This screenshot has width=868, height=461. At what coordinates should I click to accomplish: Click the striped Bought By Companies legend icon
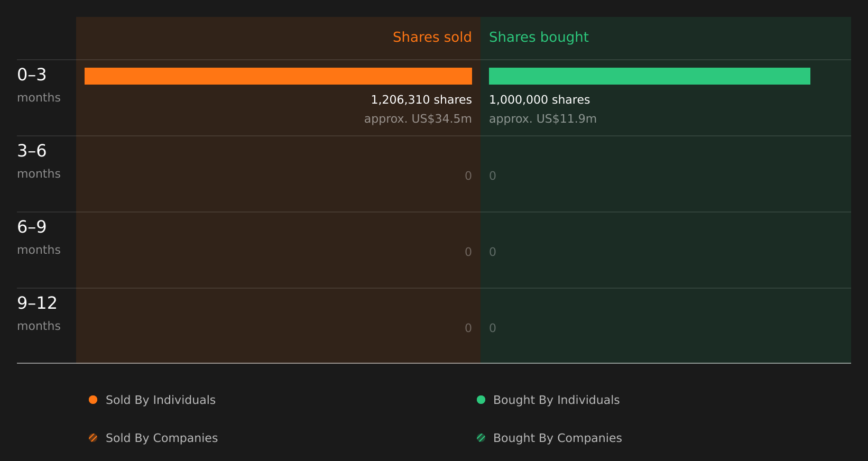coord(481,438)
